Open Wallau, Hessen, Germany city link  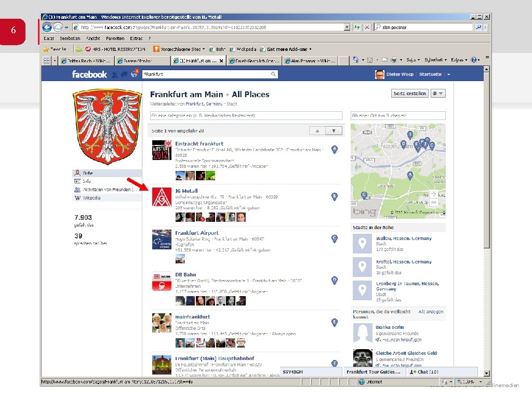click(404, 238)
